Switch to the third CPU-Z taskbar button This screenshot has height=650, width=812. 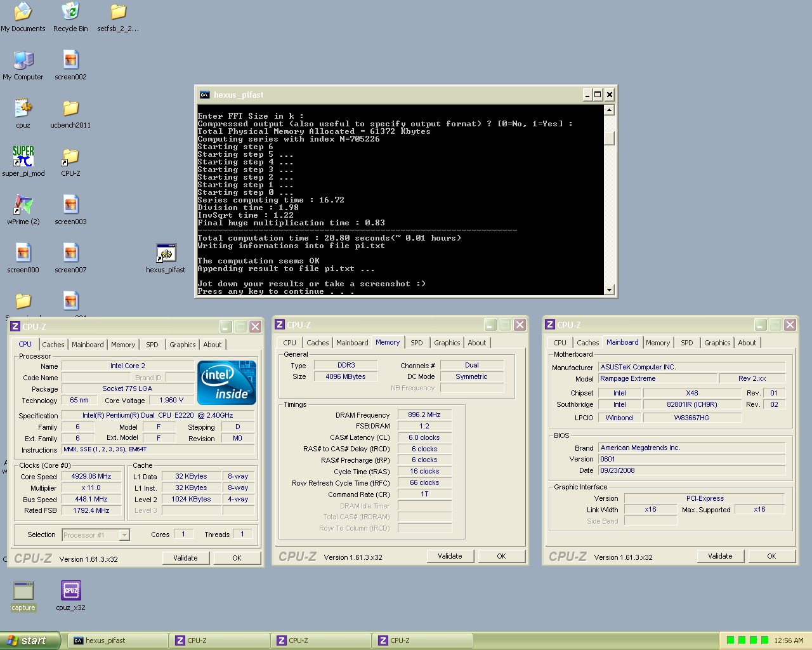point(422,640)
